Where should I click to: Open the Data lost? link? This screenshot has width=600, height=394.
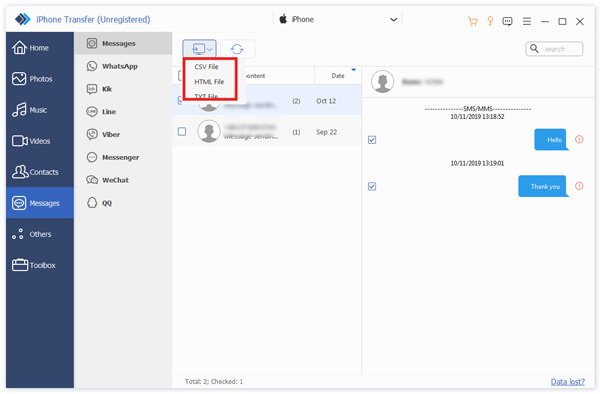pos(567,381)
